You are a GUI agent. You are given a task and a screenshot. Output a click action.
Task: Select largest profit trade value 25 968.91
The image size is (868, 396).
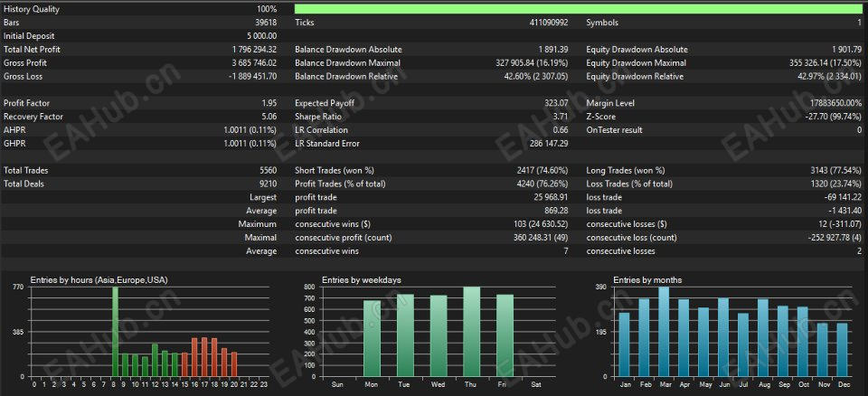click(552, 197)
